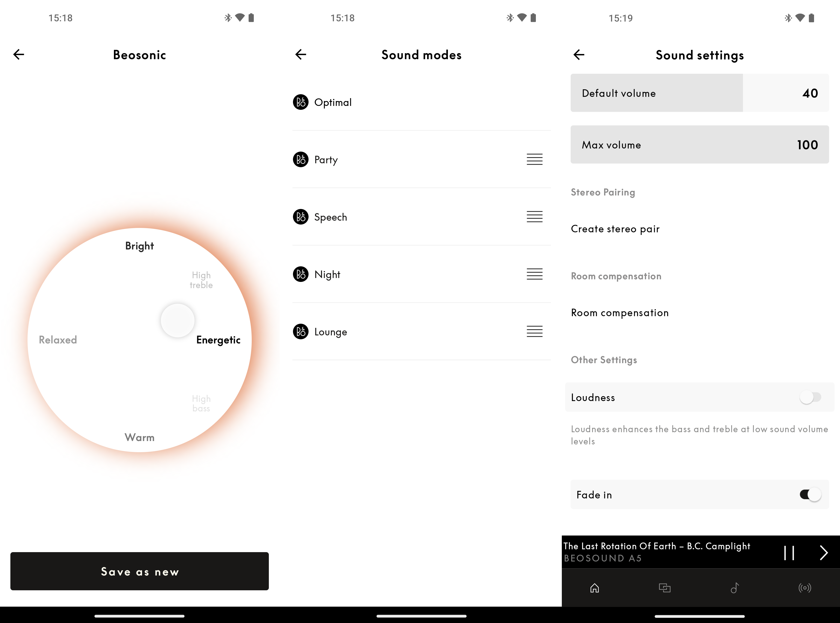
Task: Click the B&O logo beside Optimal
Action: 301,102
